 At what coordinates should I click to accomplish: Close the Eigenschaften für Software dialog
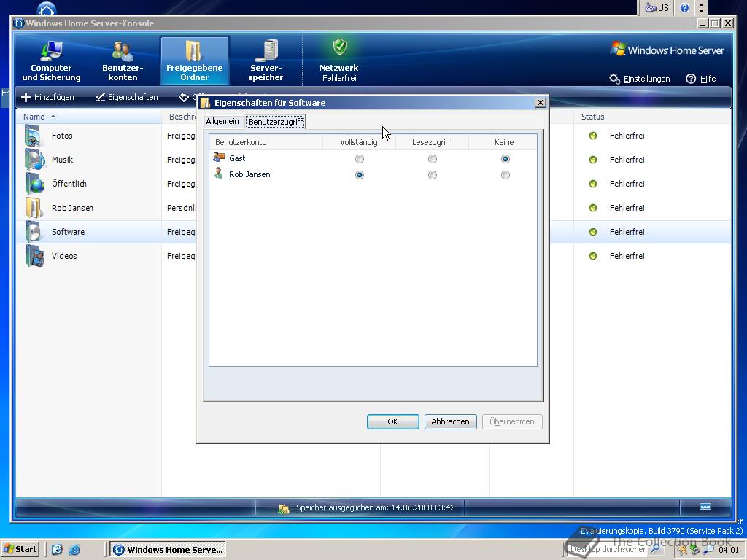541,102
